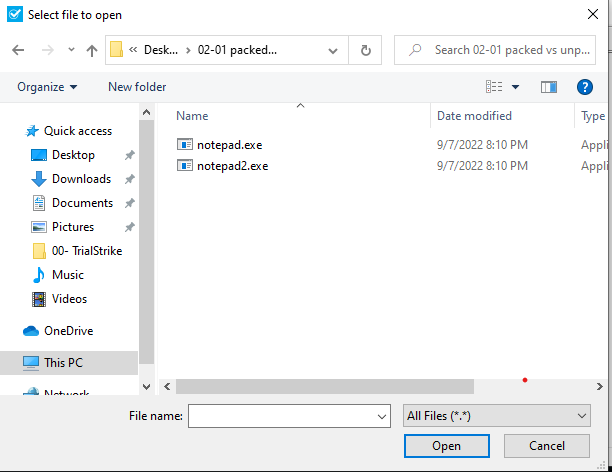Click the pin icon next to Desktop
Viewport: 612px width, 472px height.
point(130,155)
